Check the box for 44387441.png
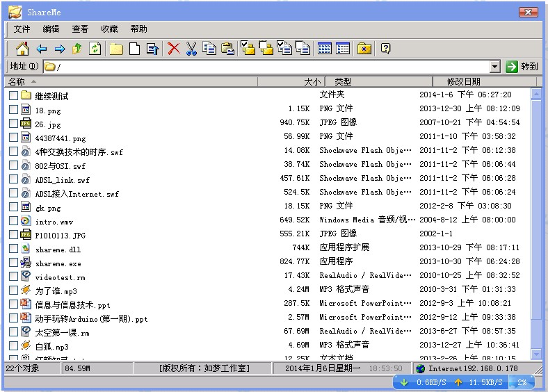 (x=13, y=138)
